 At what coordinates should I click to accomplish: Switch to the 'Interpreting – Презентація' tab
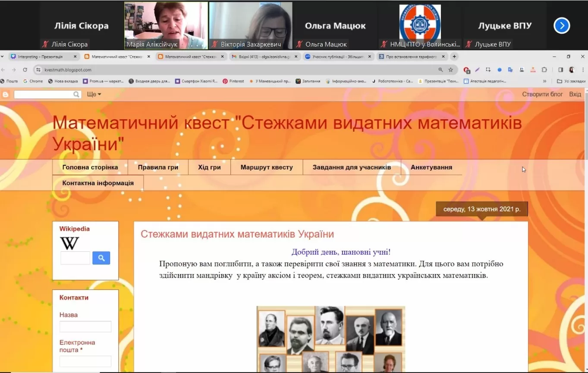(x=40, y=57)
